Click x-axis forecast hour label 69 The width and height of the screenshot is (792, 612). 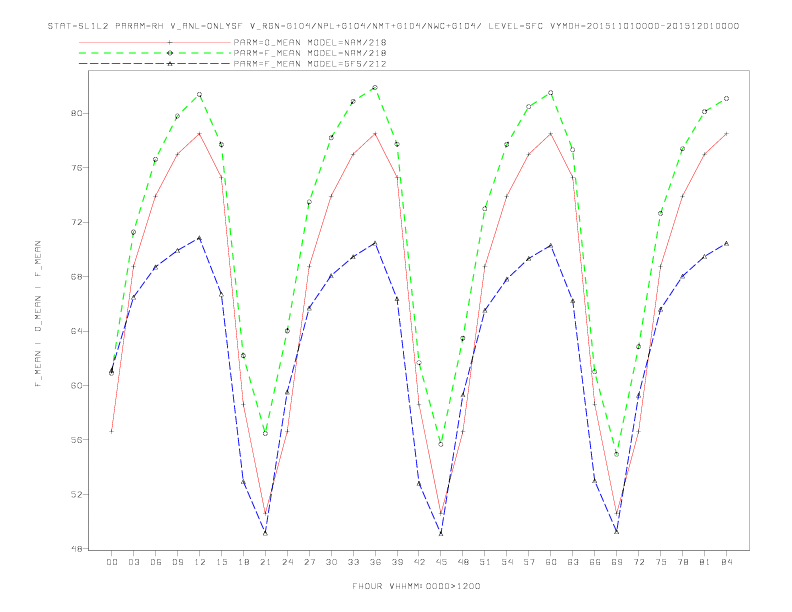pyautogui.click(x=617, y=562)
